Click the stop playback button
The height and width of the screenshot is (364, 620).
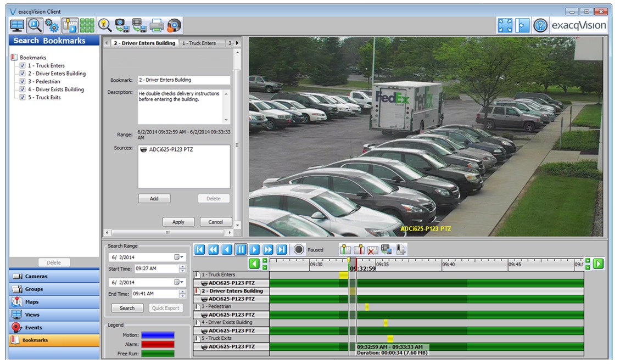(299, 249)
